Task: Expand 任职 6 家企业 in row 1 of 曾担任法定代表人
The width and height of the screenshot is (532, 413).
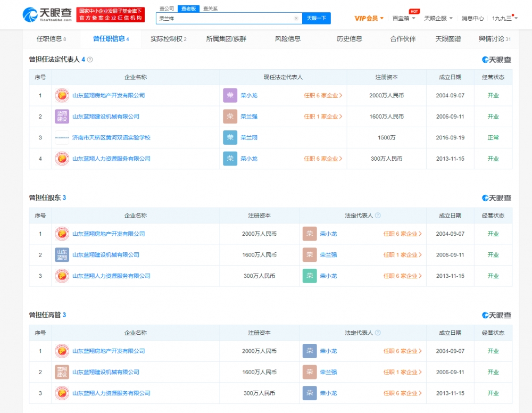Action: 323,95
